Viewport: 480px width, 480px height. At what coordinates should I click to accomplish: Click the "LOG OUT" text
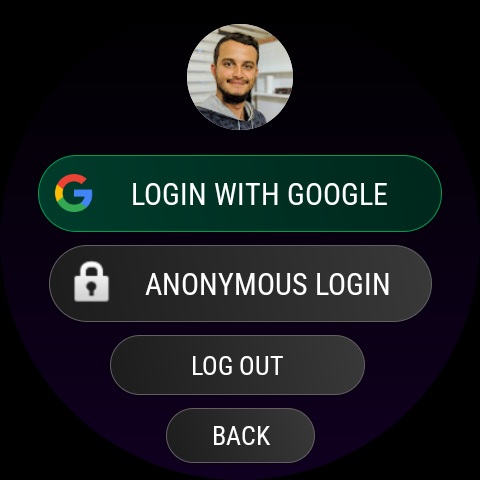tap(237, 366)
